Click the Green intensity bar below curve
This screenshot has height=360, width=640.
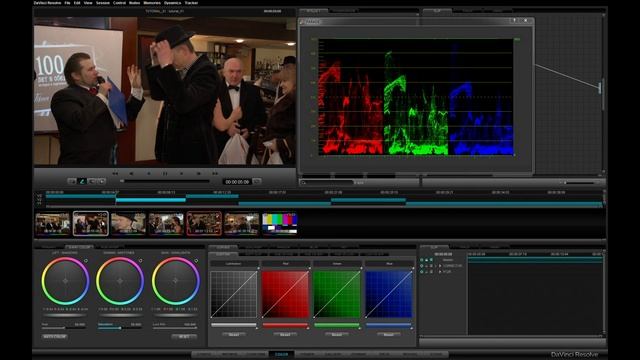pos(337,325)
